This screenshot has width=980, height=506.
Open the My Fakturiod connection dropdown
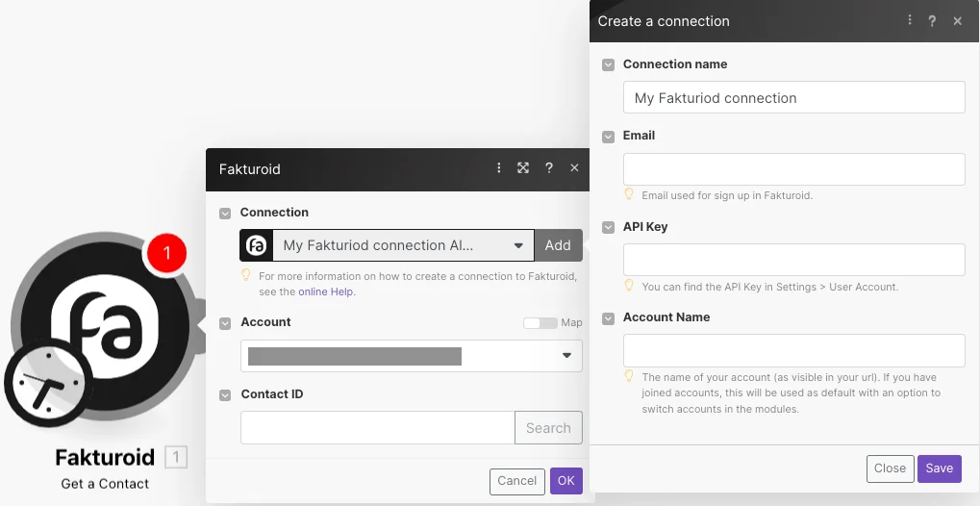403,245
